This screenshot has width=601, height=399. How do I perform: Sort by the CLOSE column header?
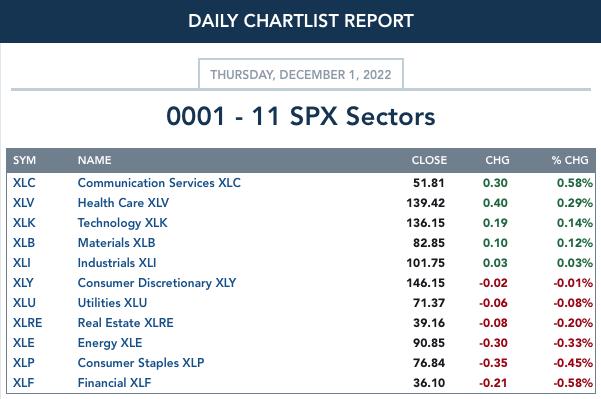(x=429, y=160)
